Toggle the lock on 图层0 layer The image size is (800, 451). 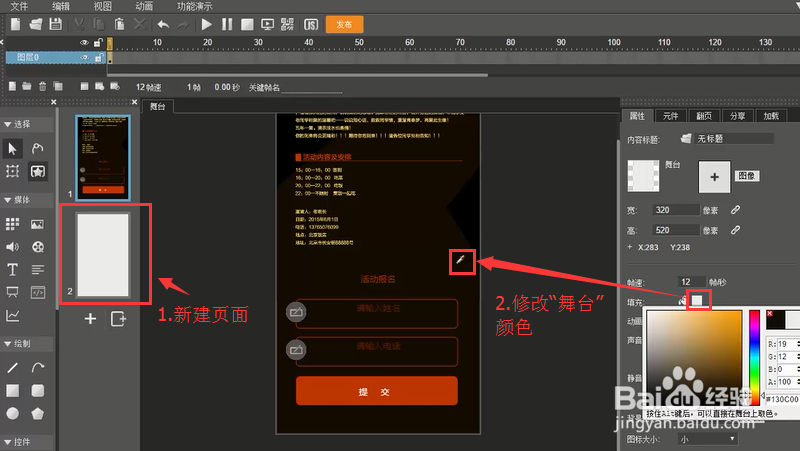coord(98,58)
